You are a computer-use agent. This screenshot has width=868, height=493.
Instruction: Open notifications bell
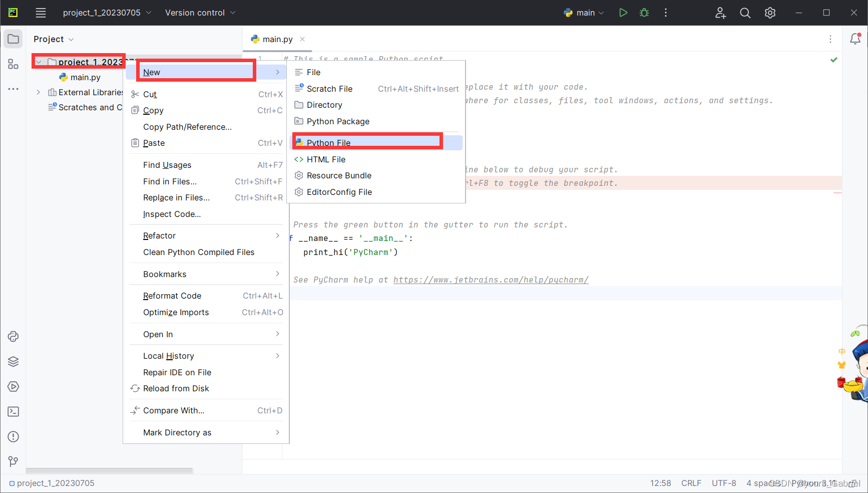(x=855, y=39)
